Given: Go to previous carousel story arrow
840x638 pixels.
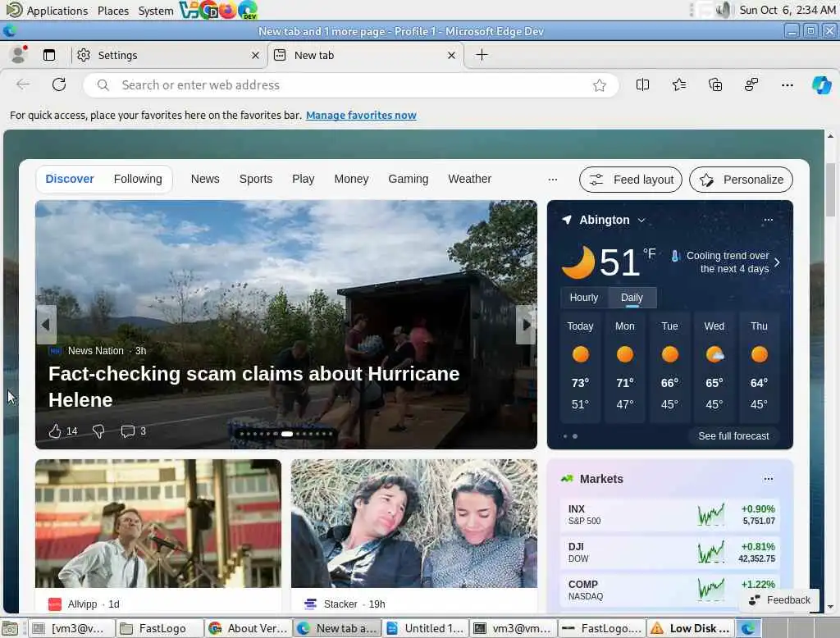Looking at the screenshot, I should pyautogui.click(x=46, y=325).
